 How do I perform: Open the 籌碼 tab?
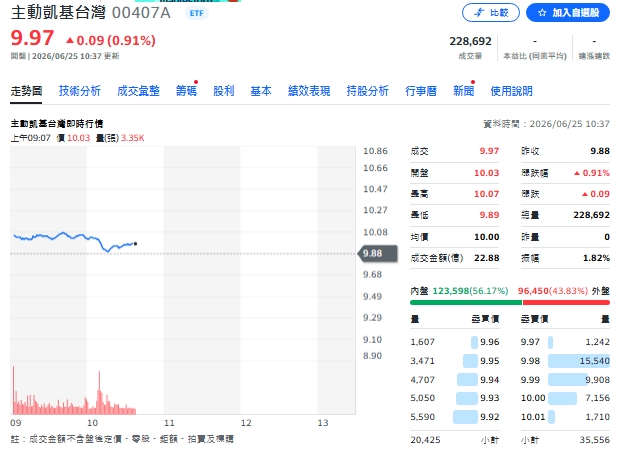[x=186, y=91]
